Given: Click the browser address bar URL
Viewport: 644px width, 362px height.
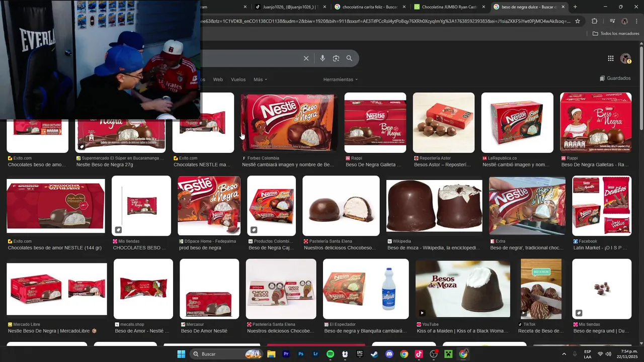Looking at the screenshot, I should (385, 21).
